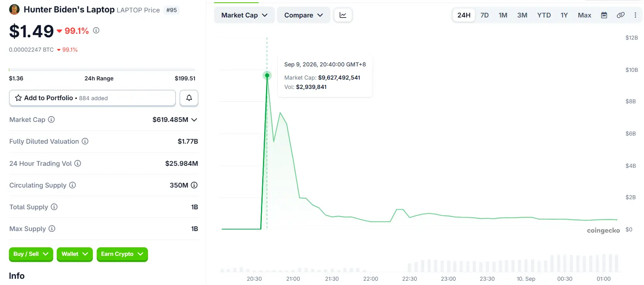Click the $199.51 24h range high value
Image resolution: width=644 pixels, height=285 pixels.
coord(185,78)
